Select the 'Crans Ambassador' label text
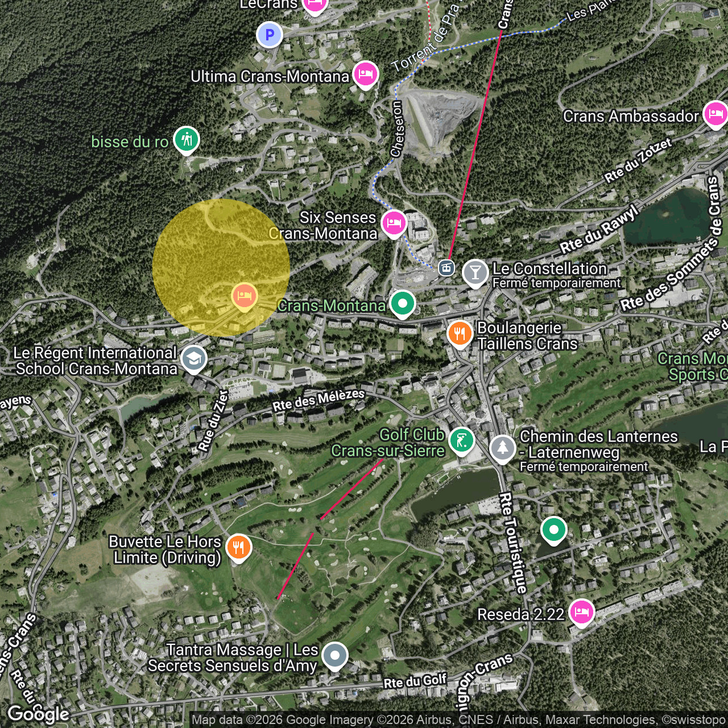The height and width of the screenshot is (728, 728). coord(631,116)
